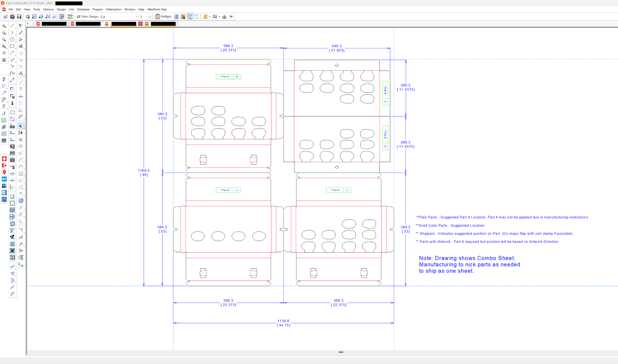Open the Palletization menu
Screen dimensions: 618x364
[x=113, y=9]
